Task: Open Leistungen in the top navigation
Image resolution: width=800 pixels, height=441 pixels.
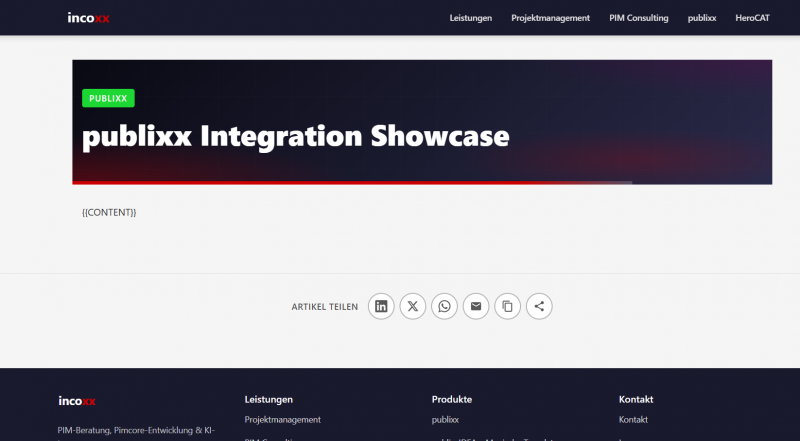Action: (471, 18)
